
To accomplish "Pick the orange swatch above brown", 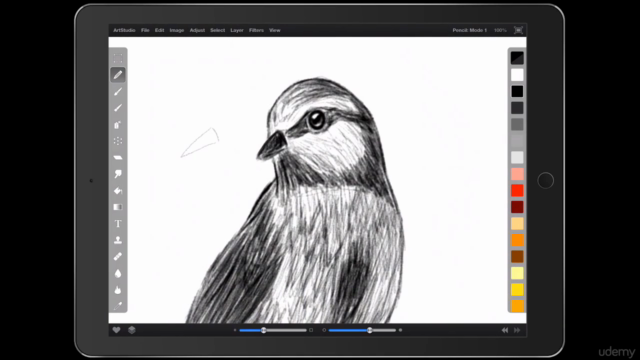I will click(x=517, y=240).
